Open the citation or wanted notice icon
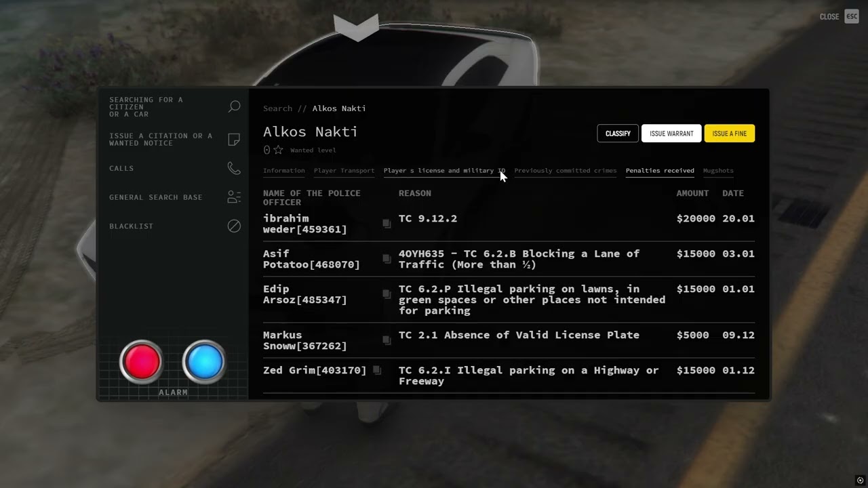Screen dimensions: 868x488 click(234, 140)
